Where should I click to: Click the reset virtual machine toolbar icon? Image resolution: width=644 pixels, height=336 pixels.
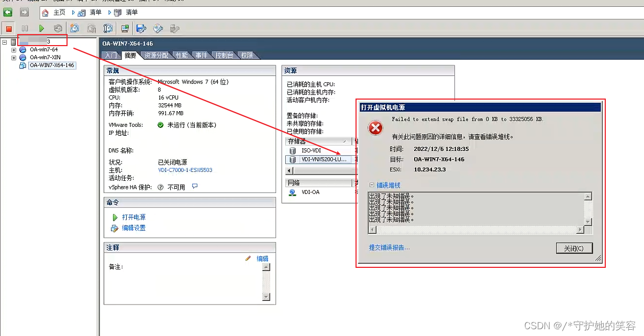pos(58,28)
